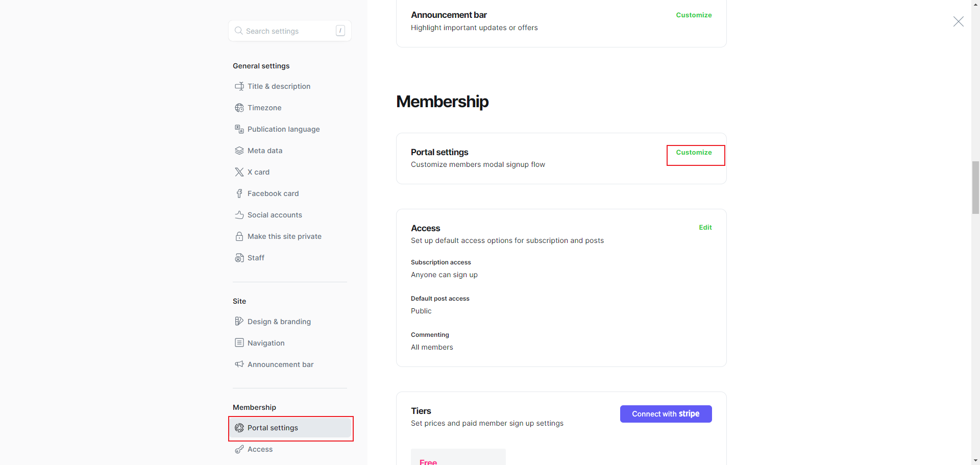Open Access under Membership sidebar

click(260, 449)
